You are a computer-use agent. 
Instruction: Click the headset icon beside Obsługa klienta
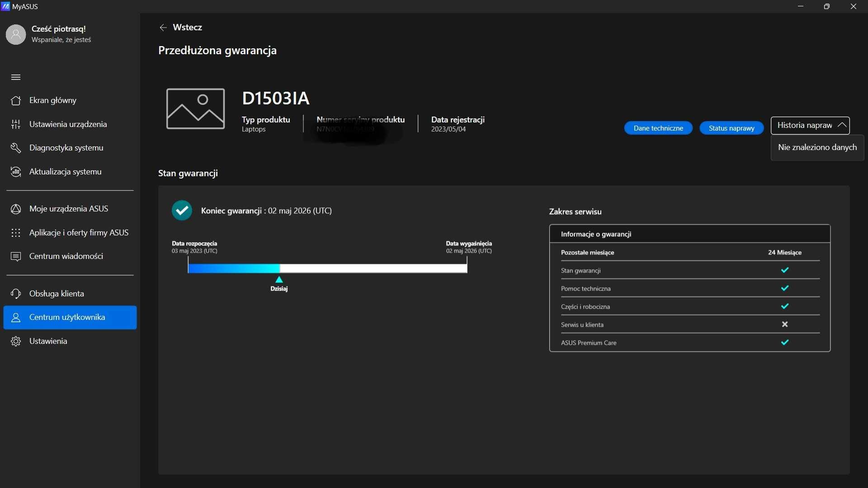coord(16,294)
